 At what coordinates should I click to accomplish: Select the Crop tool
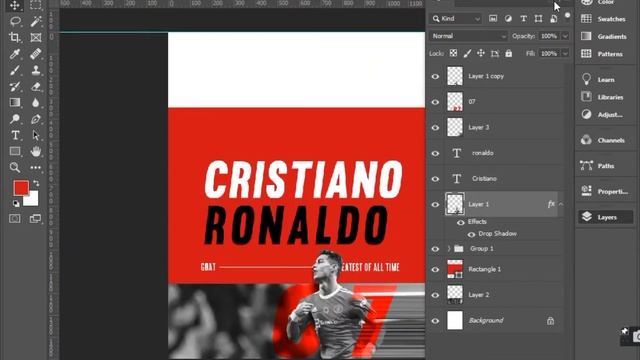[x=15, y=37]
